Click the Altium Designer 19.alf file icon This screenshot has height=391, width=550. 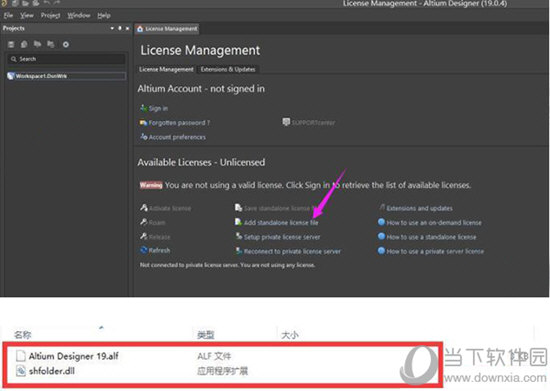pyautogui.click(x=21, y=356)
